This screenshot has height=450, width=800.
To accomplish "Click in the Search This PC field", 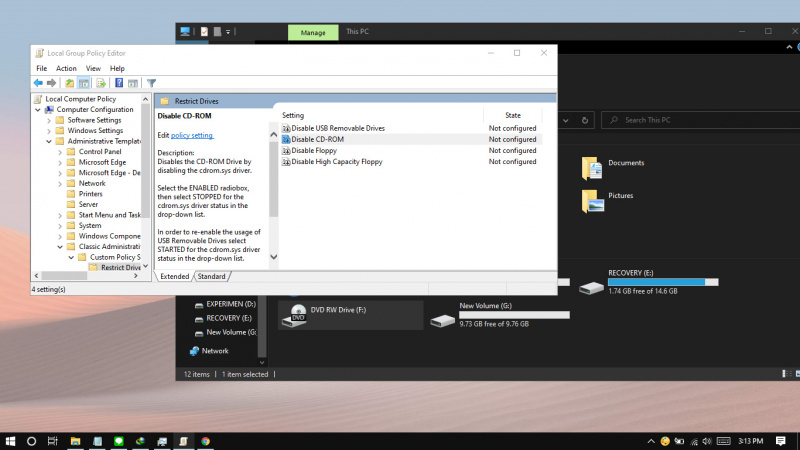I will pos(701,120).
